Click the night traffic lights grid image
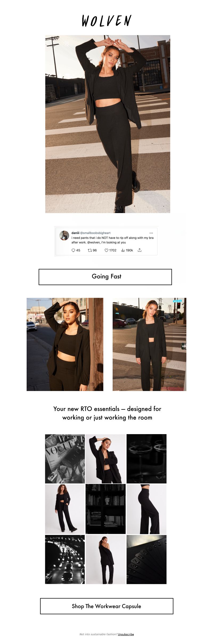The width and height of the screenshot is (213, 644). tap(65, 559)
